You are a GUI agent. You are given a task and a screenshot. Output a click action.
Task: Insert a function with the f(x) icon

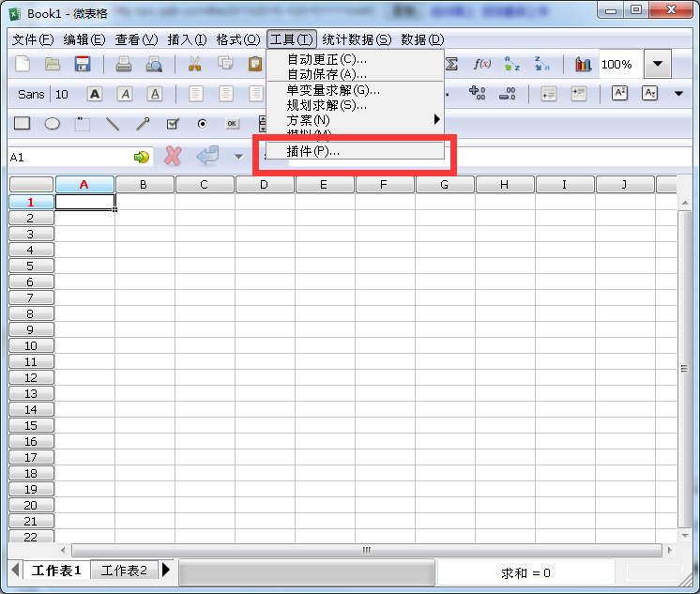tap(482, 64)
